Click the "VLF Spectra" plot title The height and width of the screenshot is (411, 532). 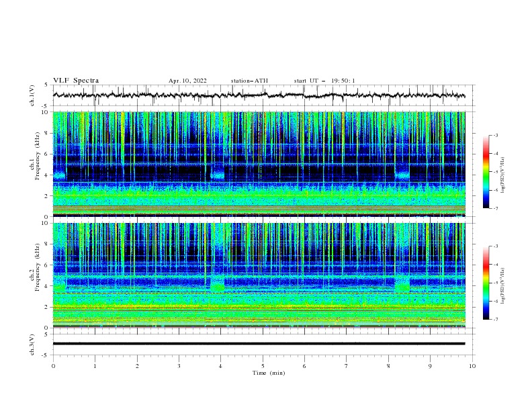click(x=76, y=81)
